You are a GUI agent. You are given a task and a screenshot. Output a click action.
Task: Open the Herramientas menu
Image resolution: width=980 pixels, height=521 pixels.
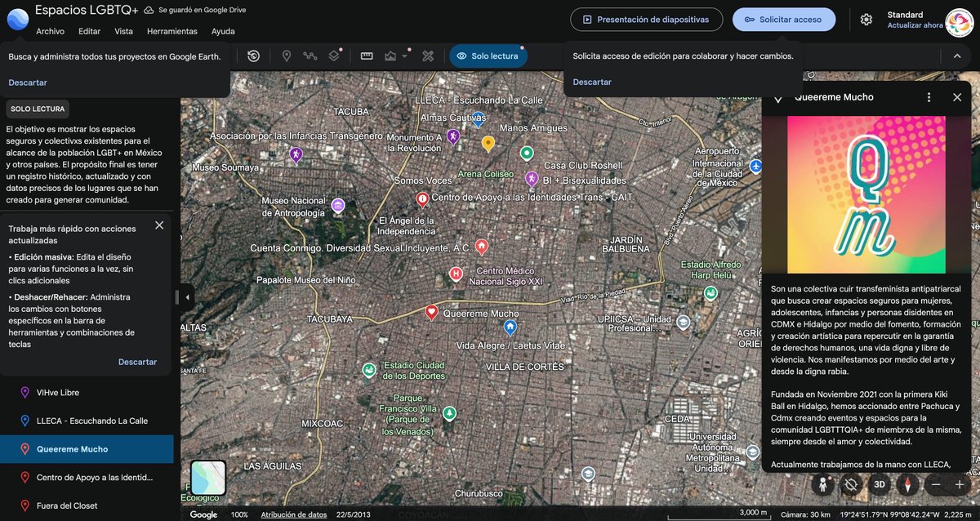click(x=172, y=31)
